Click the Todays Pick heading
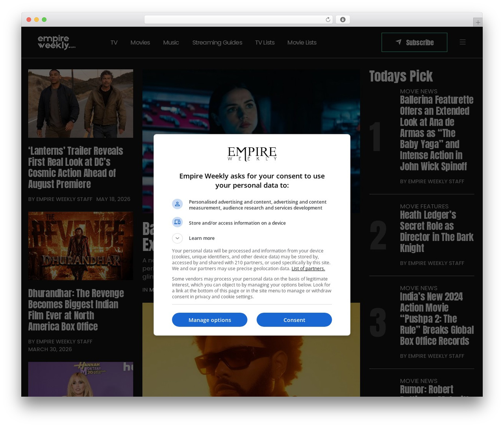Viewport: 504px width, 427px height. (401, 76)
